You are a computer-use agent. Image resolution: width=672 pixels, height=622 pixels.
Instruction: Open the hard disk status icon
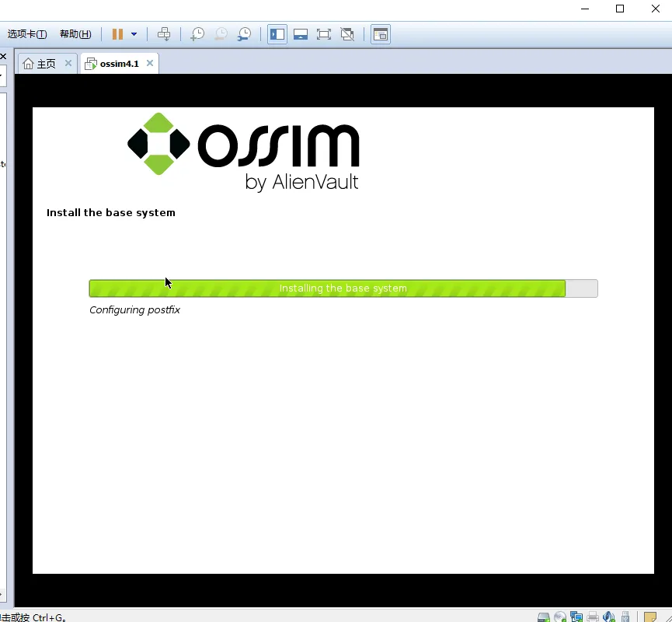(x=544, y=617)
